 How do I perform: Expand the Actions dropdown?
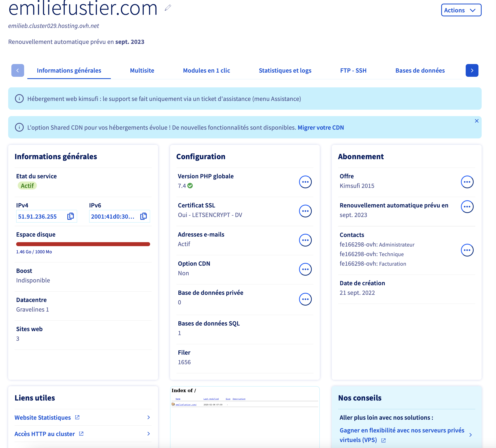pyautogui.click(x=461, y=10)
